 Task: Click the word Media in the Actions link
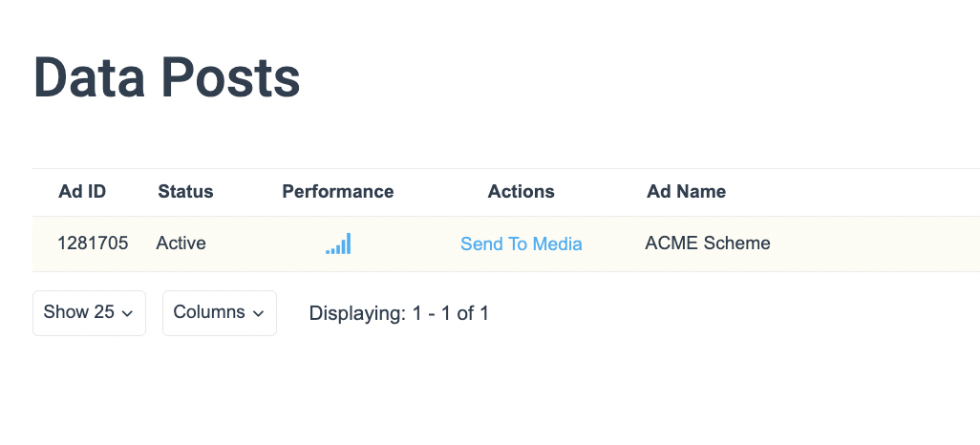click(x=557, y=244)
